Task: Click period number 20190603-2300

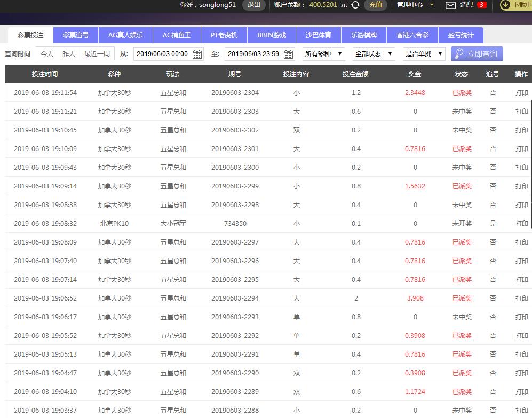Action: (x=235, y=168)
